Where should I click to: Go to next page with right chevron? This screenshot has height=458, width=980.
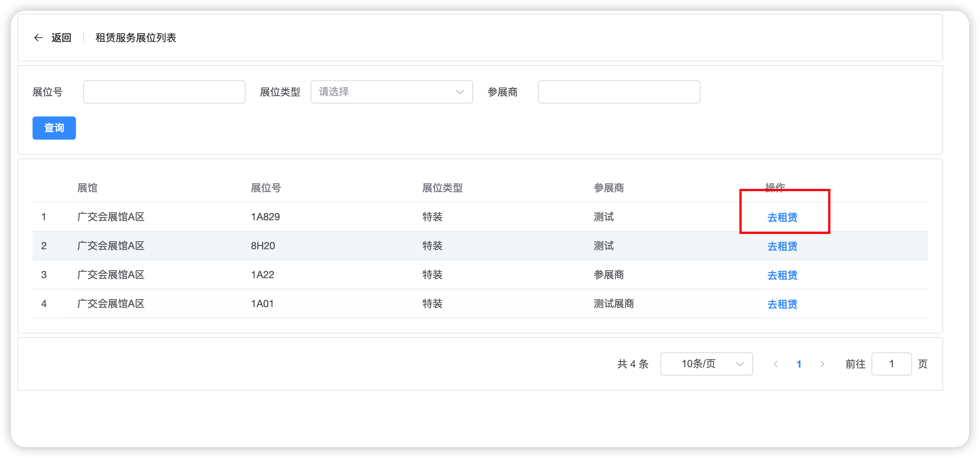click(822, 364)
